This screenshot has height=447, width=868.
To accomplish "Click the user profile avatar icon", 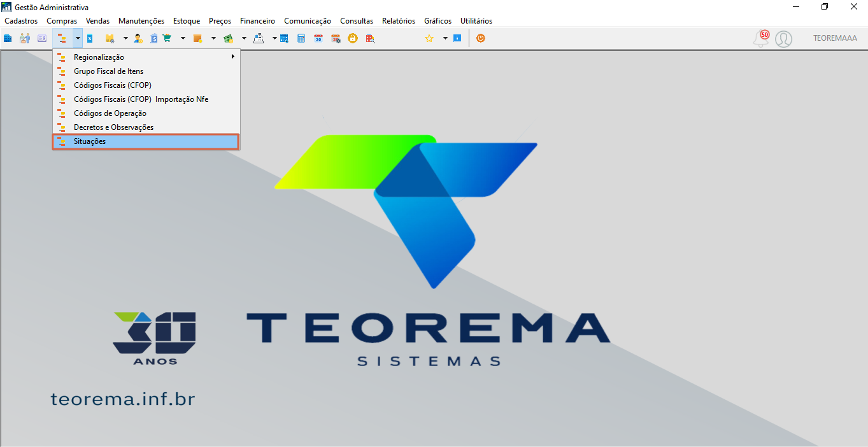I will pos(784,39).
